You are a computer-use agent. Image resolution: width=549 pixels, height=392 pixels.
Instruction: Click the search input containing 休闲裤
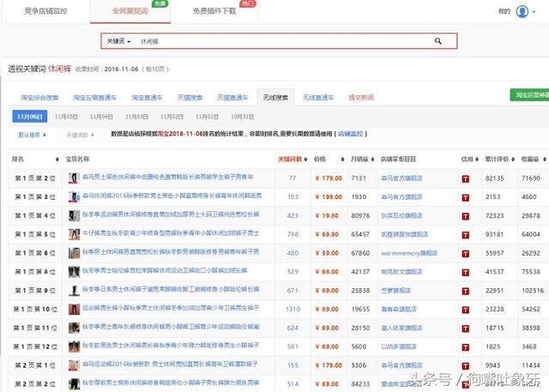coord(284,41)
